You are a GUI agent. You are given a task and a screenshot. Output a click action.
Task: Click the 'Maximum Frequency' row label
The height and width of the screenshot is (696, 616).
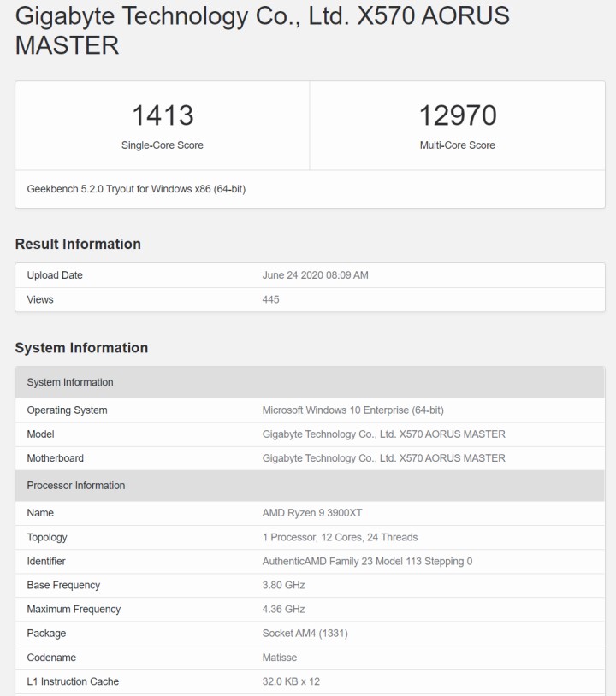tap(74, 610)
